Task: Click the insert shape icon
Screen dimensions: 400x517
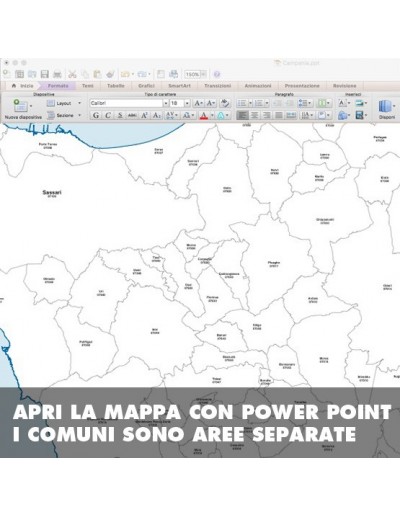Action: (343, 115)
